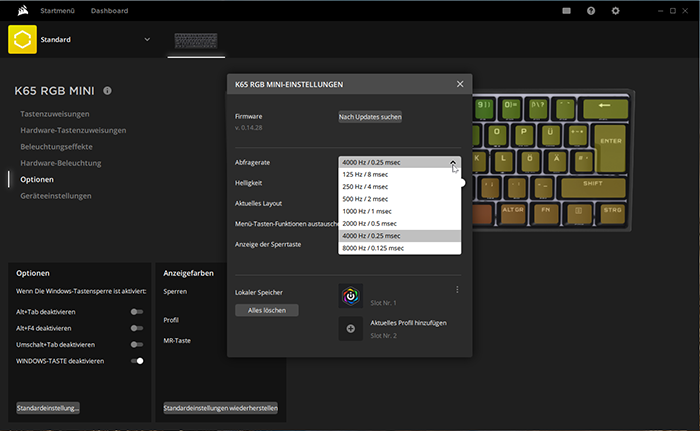Click the Helligkeit slider handle
The height and width of the screenshot is (431, 700).
point(462,183)
